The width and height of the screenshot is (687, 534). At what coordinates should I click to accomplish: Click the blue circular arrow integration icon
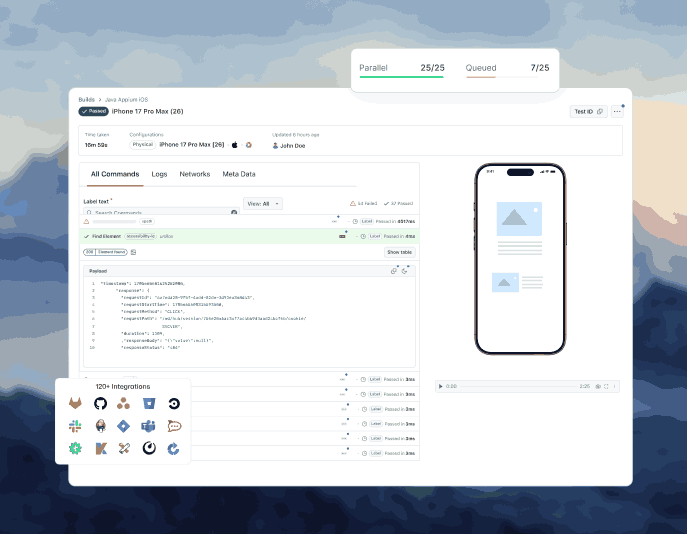(x=174, y=448)
